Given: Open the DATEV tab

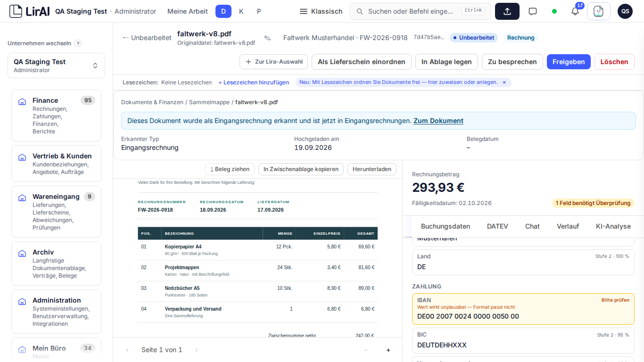Looking at the screenshot, I should [x=497, y=226].
